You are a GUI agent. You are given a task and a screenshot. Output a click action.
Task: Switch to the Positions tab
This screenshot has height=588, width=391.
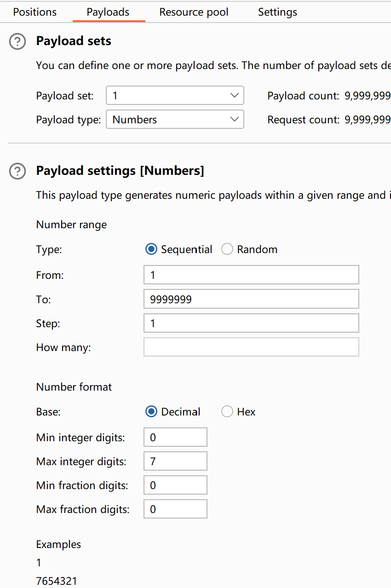point(35,12)
